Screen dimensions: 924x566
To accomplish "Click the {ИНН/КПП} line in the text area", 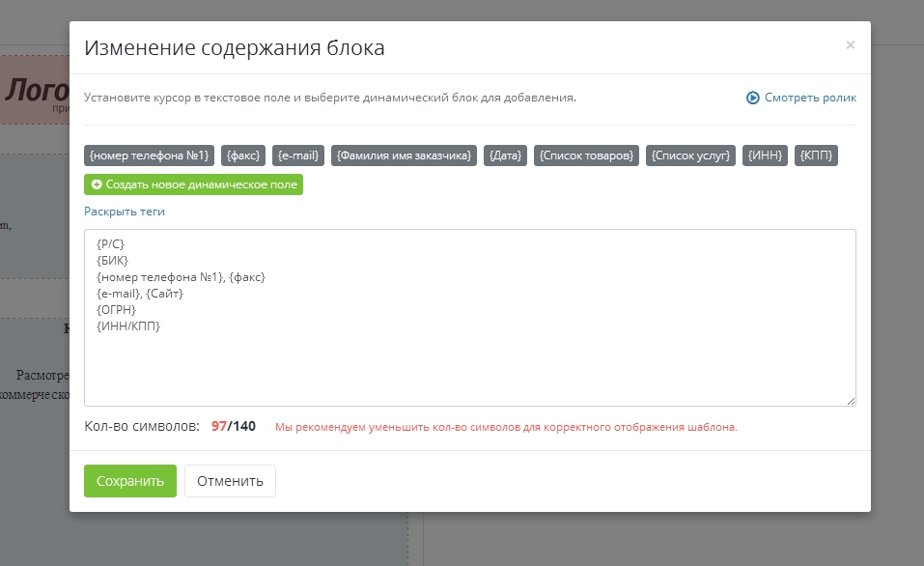I will pos(128,326).
